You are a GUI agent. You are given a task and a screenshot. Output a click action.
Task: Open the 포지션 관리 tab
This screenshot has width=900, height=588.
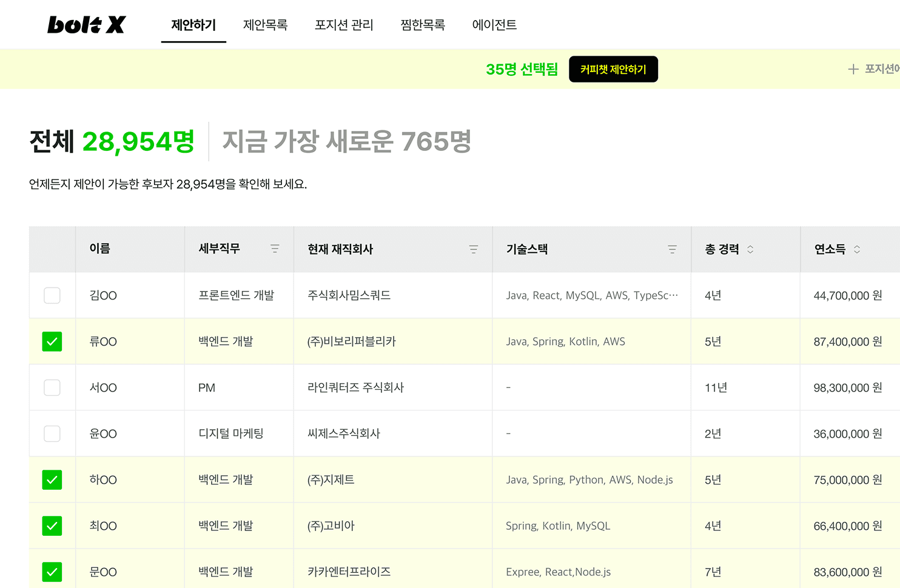(x=344, y=25)
